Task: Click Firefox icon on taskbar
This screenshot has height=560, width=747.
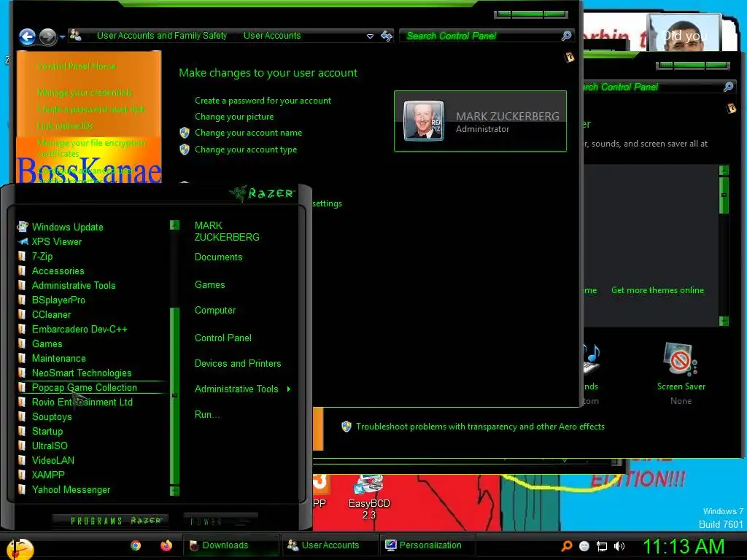Action: pyautogui.click(x=166, y=545)
